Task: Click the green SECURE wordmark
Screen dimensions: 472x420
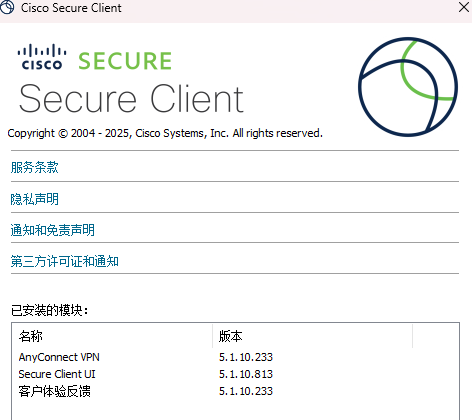Action: click(x=125, y=61)
